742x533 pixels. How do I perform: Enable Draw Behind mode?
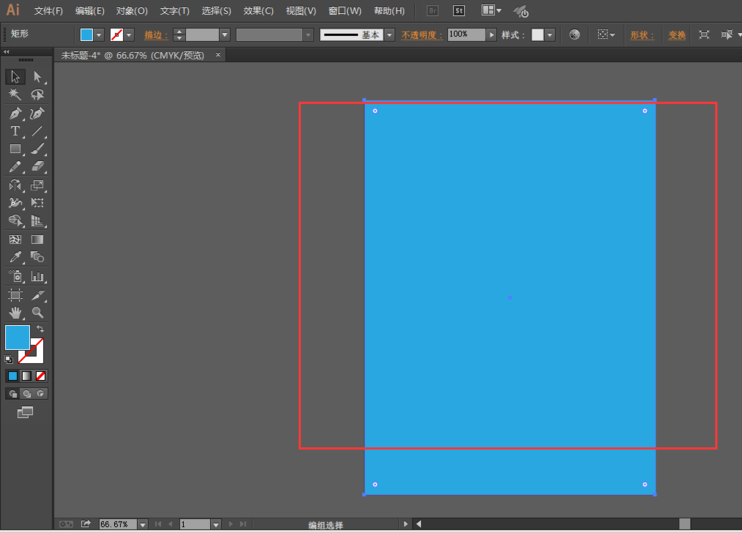click(x=26, y=394)
